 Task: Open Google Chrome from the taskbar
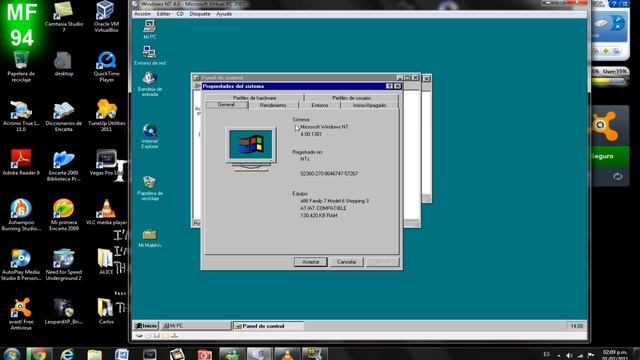39,354
